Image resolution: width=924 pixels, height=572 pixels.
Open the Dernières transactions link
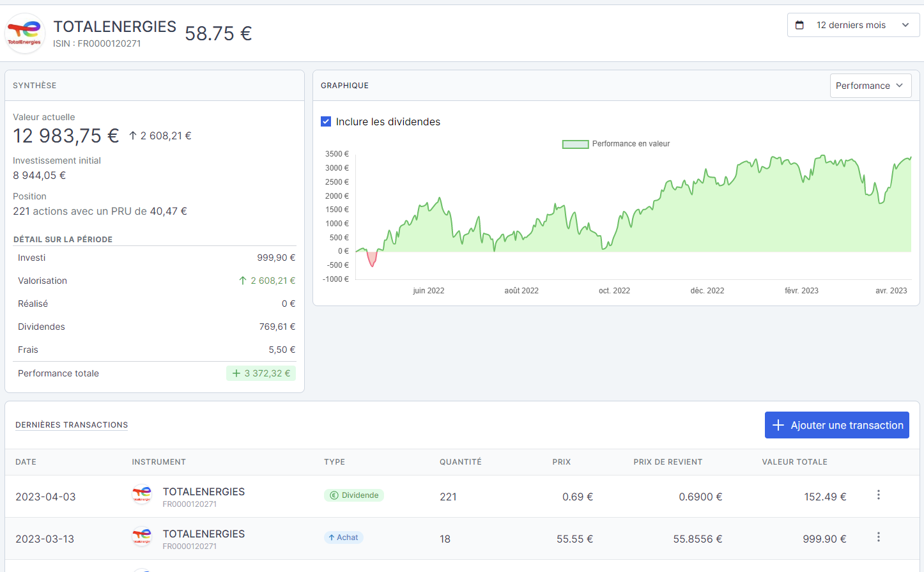[72, 425]
